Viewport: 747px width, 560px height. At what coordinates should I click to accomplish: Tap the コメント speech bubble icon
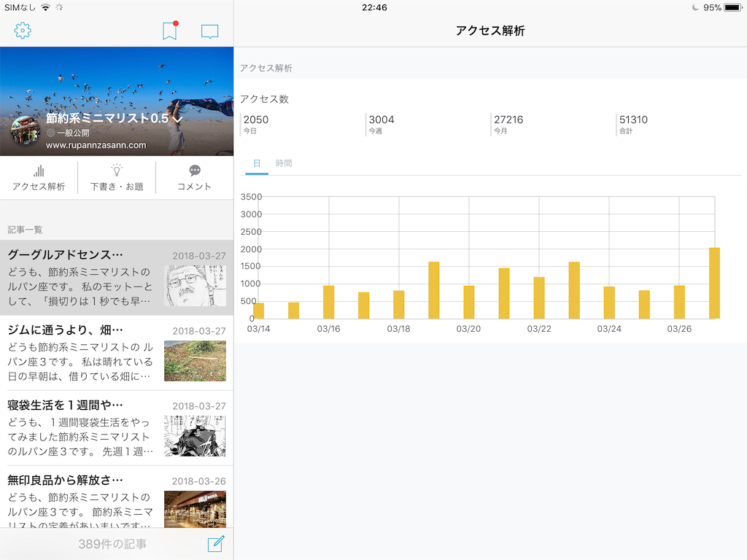click(x=194, y=171)
